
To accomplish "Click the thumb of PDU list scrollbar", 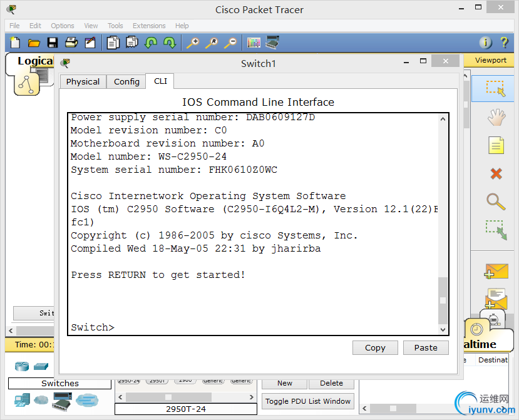I will coord(393,408).
